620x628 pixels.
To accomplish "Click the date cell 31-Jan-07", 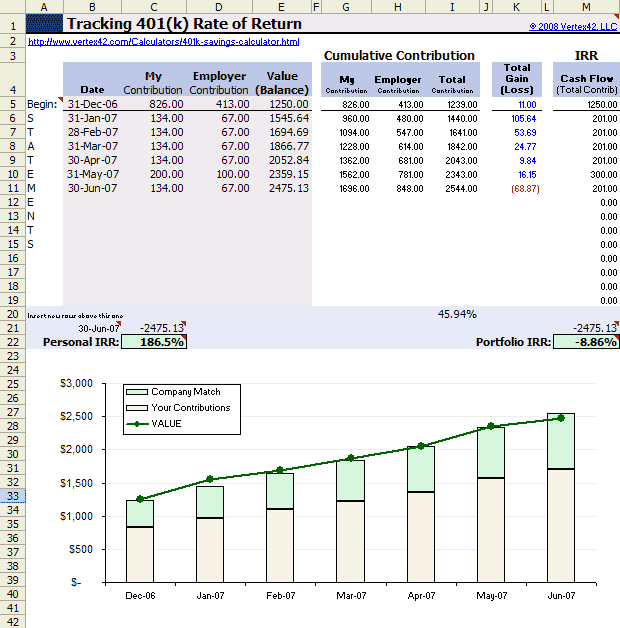I will (92, 118).
